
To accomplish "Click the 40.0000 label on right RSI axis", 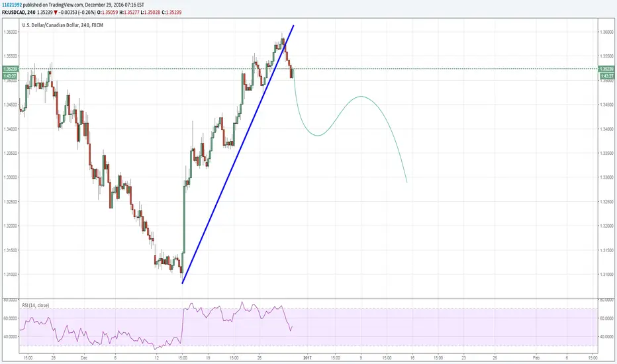I will [x=607, y=337].
